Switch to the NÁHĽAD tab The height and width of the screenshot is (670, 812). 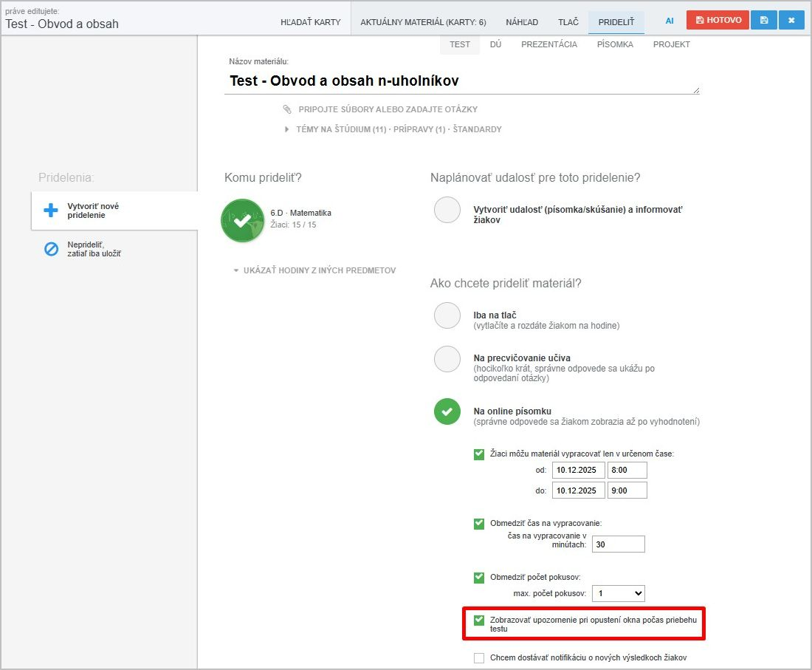[520, 22]
